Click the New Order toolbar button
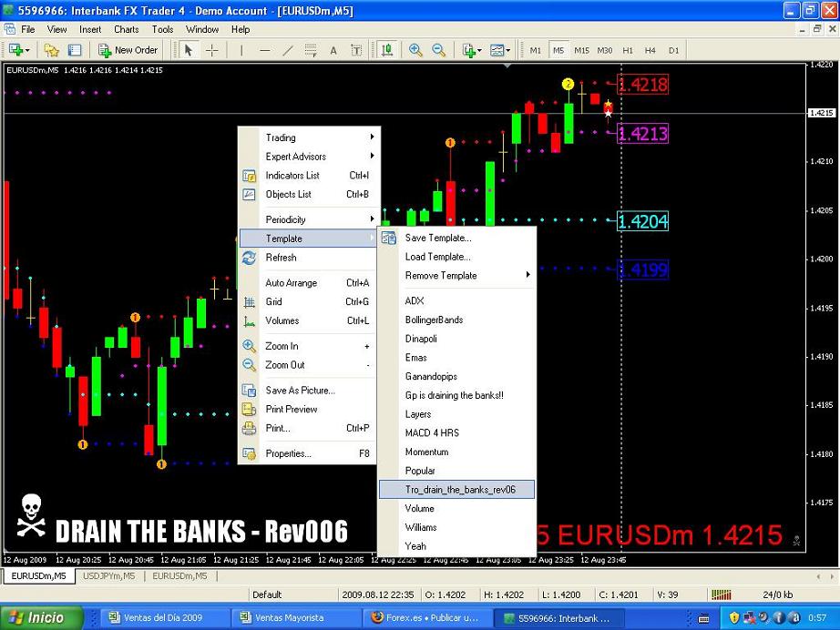The width and height of the screenshot is (840, 630). click(128, 50)
